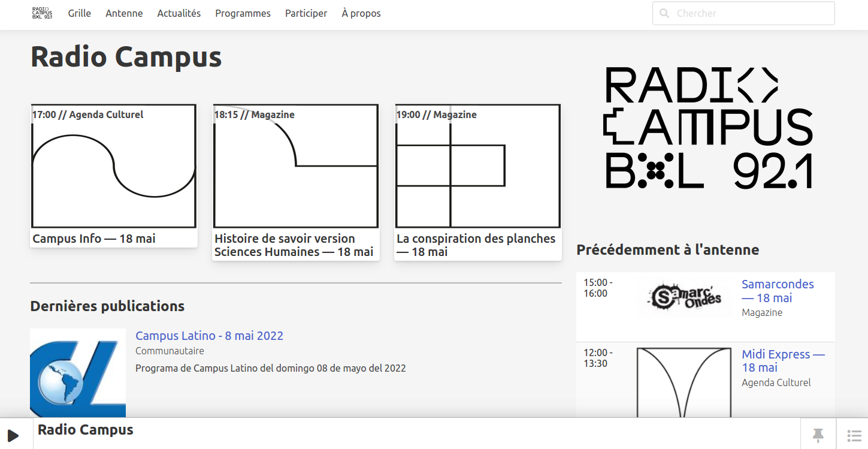Go to the Actualités page
Image resolution: width=868 pixels, height=449 pixels.
tap(179, 13)
